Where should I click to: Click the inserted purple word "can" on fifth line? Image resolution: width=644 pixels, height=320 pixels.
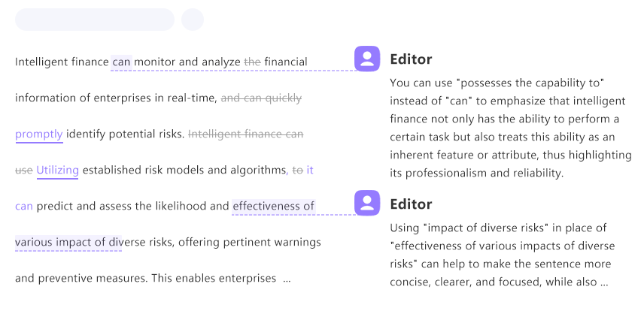click(x=24, y=206)
